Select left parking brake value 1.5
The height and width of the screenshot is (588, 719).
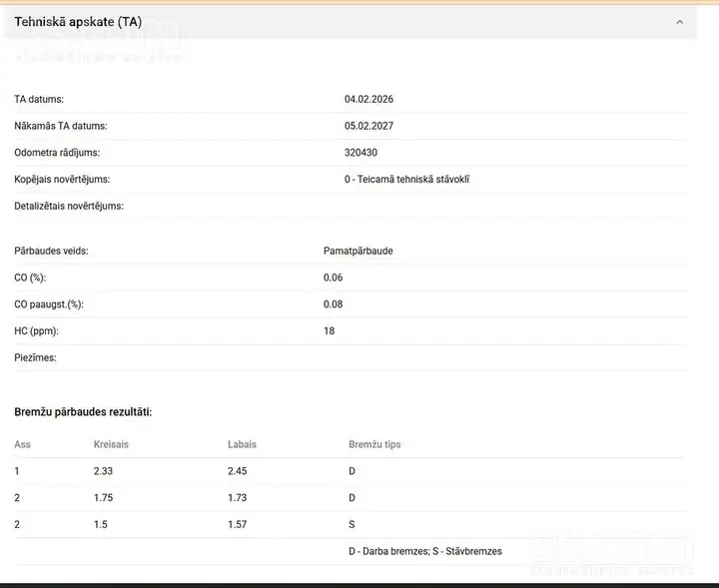[x=101, y=525]
